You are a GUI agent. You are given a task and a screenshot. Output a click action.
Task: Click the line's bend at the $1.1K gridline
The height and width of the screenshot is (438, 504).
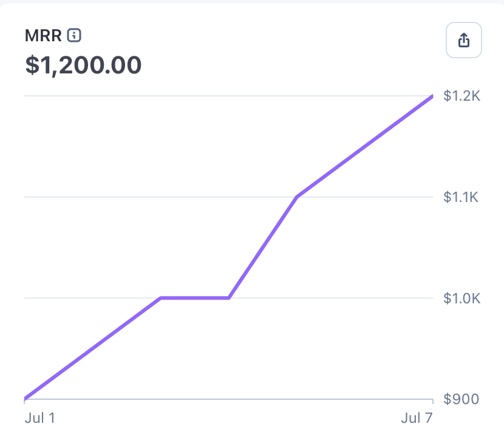297,197
